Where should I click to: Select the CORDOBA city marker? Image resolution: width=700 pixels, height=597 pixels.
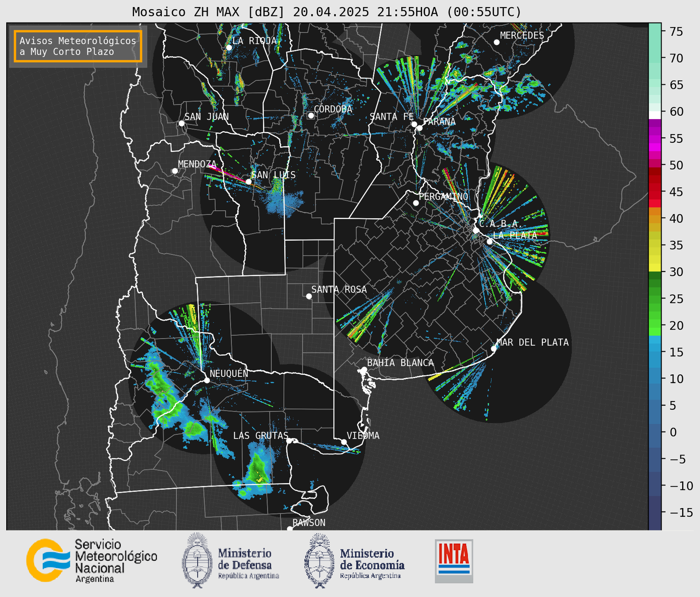click(x=311, y=115)
